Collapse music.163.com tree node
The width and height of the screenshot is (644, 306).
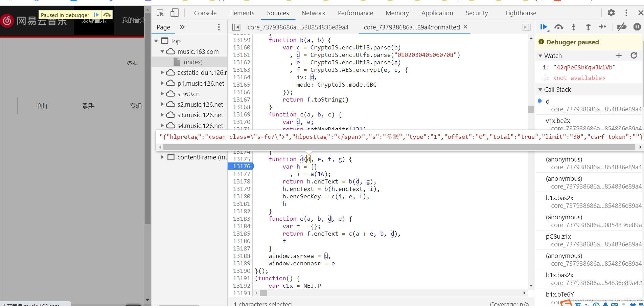point(162,51)
